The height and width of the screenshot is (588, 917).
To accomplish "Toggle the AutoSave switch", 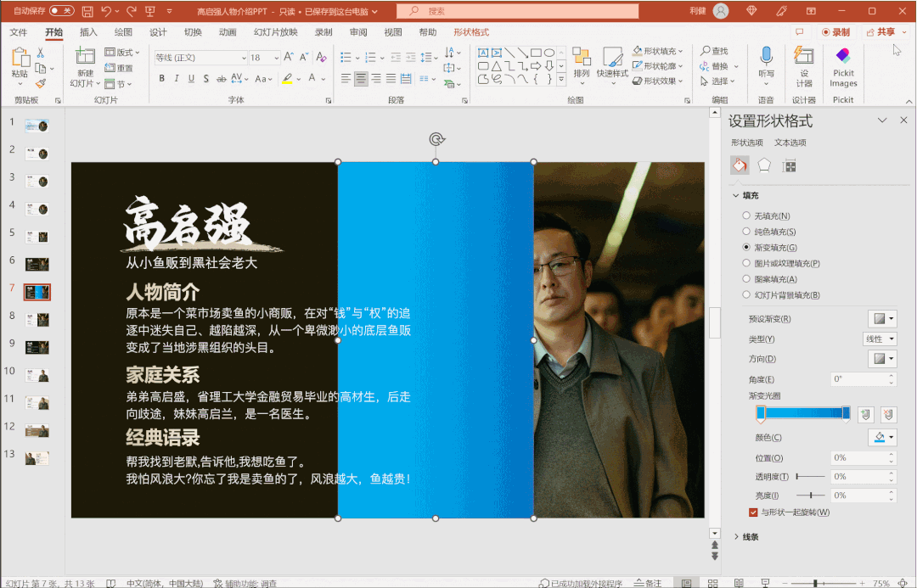I will pos(61,11).
